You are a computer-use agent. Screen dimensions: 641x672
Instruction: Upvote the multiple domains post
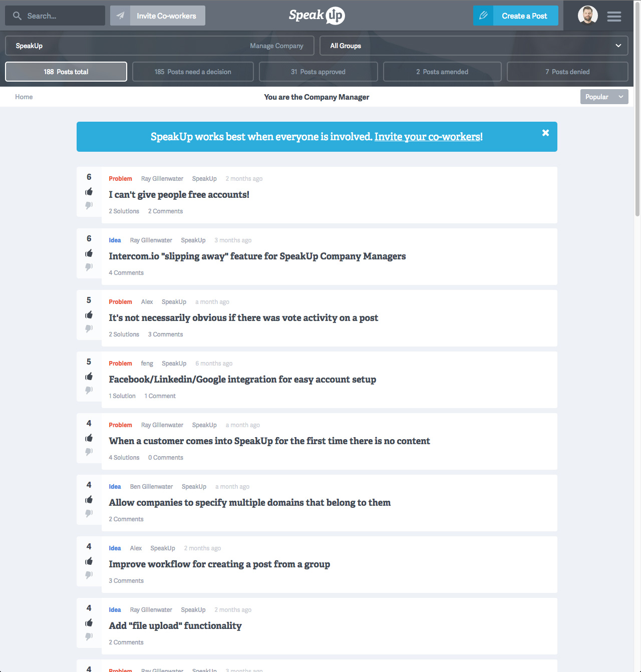pyautogui.click(x=89, y=500)
